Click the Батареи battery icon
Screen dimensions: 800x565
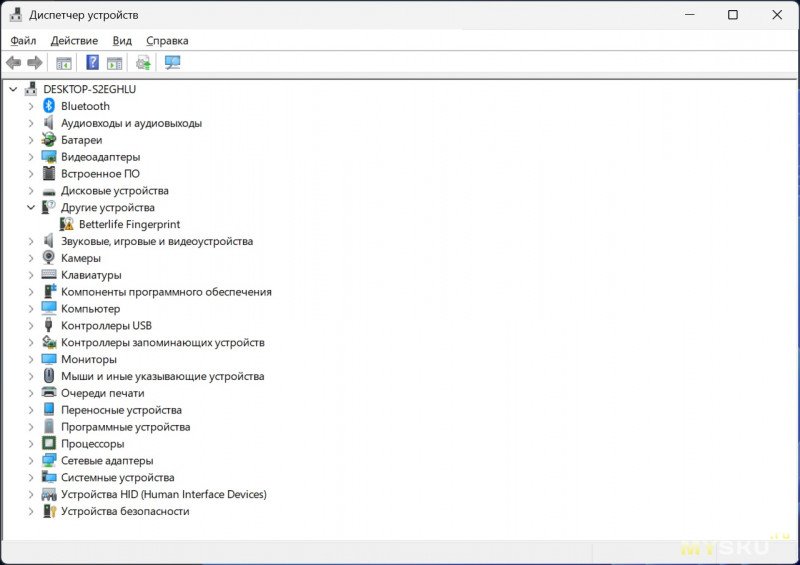(48, 139)
